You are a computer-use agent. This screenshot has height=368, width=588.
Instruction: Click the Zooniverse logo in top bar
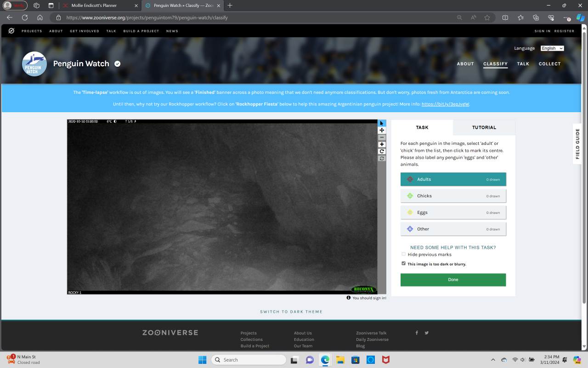[x=11, y=31]
